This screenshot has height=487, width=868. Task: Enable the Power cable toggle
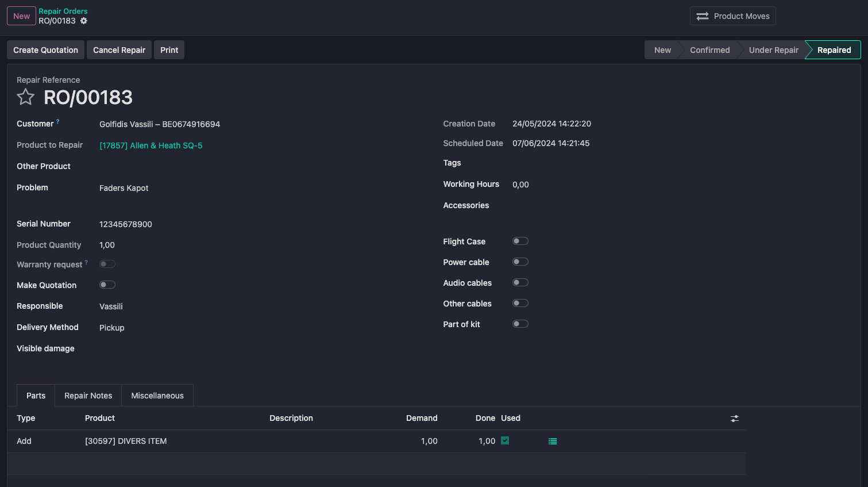[520, 262]
